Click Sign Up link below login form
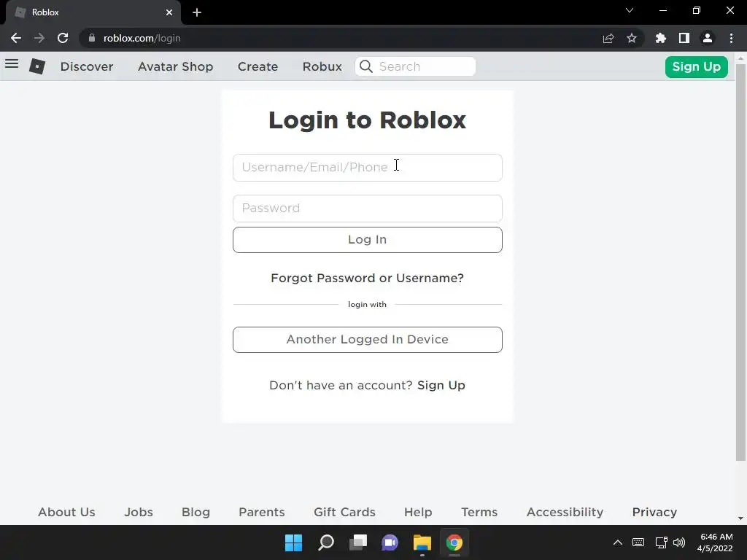747x560 pixels. pos(441,385)
